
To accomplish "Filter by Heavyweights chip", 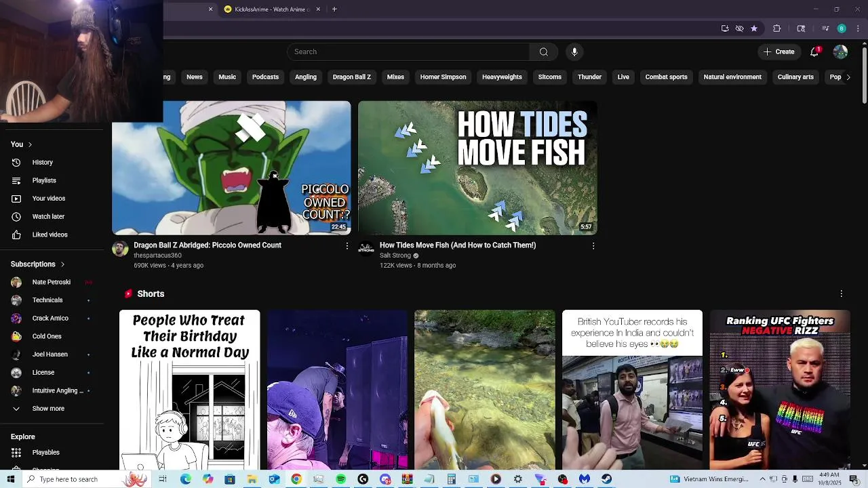I will (x=502, y=77).
